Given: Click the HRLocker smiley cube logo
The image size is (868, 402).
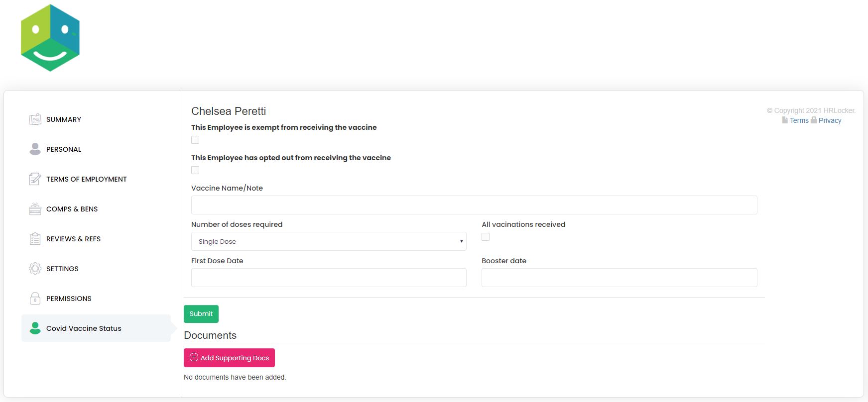Looking at the screenshot, I should pyautogui.click(x=50, y=38).
